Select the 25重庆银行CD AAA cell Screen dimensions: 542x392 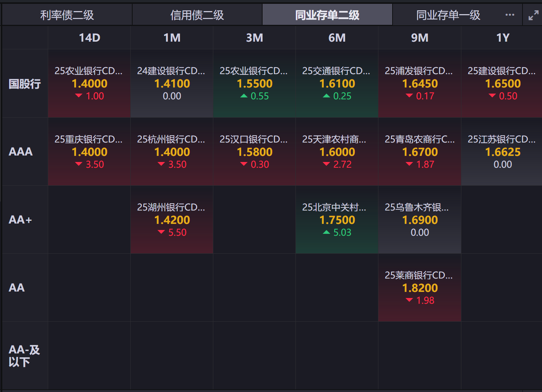tap(89, 152)
